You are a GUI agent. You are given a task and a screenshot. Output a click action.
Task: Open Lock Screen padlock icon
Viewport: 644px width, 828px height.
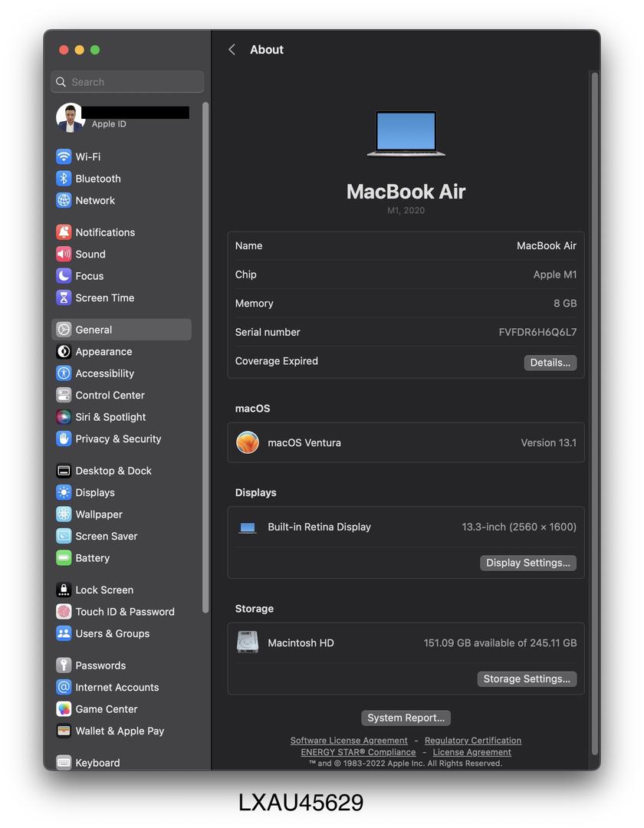pyautogui.click(x=64, y=590)
